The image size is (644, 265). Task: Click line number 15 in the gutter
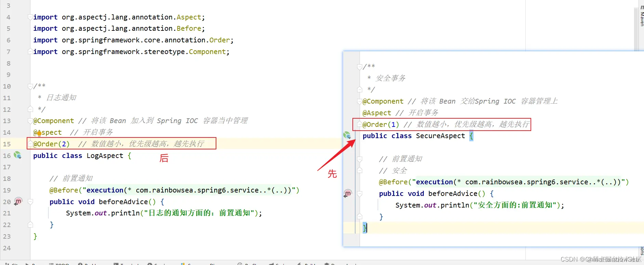click(7, 144)
